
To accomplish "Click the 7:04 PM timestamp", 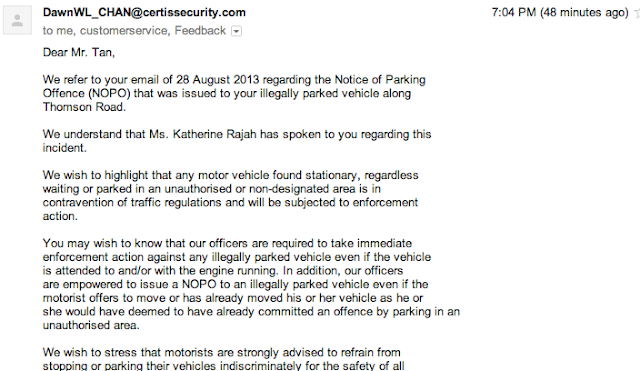I will pos(513,12).
